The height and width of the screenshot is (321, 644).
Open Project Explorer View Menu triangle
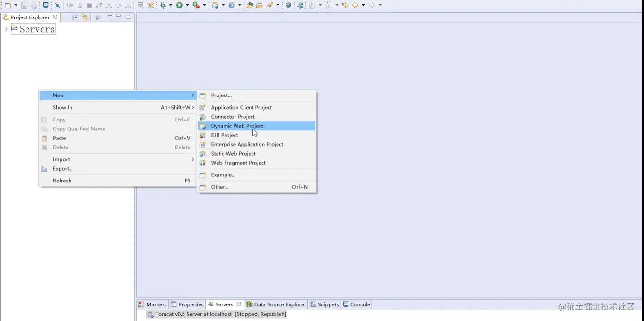[x=110, y=17]
